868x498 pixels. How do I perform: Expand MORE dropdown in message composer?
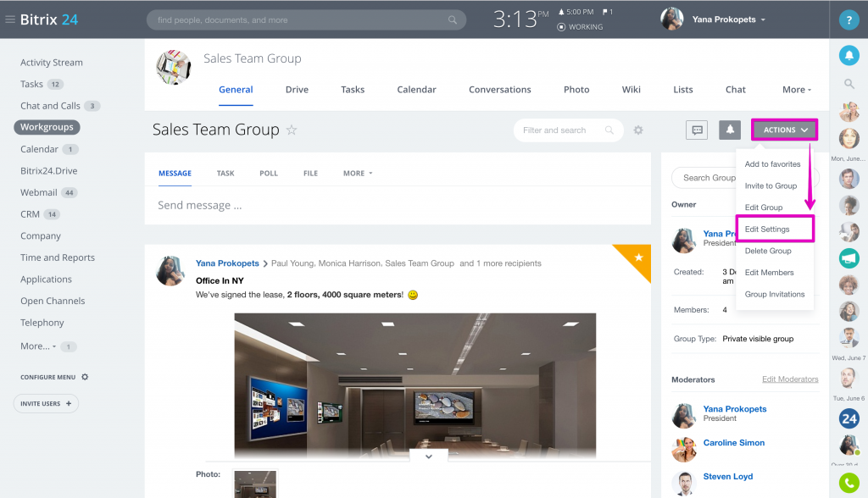[x=358, y=173]
